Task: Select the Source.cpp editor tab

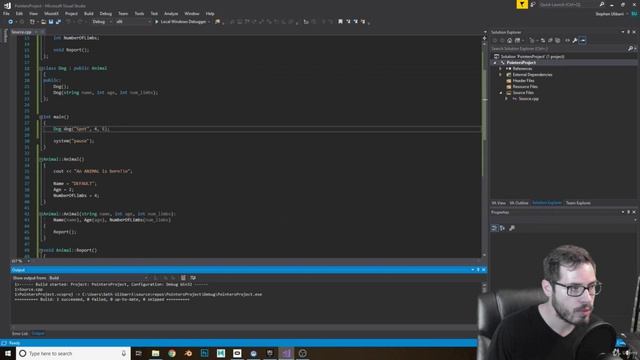Action: (21, 32)
